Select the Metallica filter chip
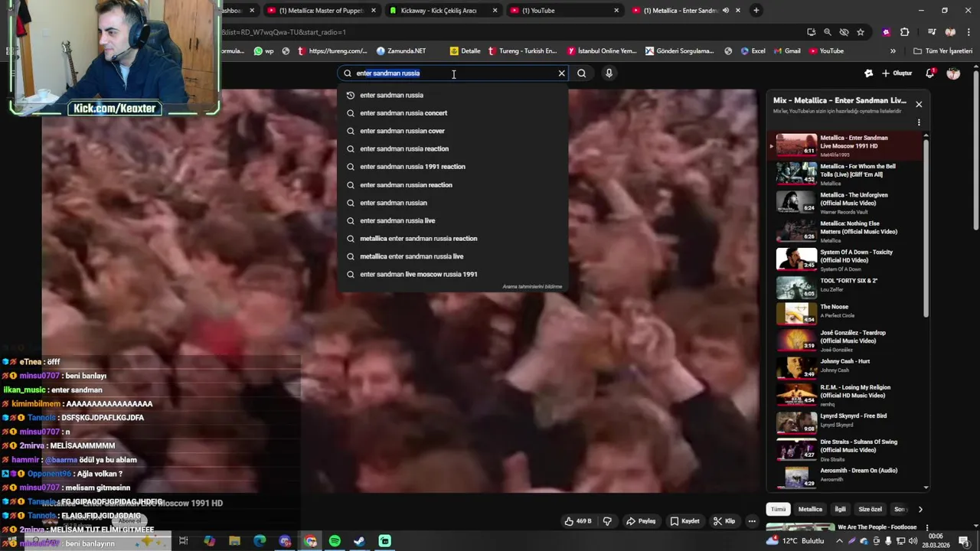 coord(810,509)
